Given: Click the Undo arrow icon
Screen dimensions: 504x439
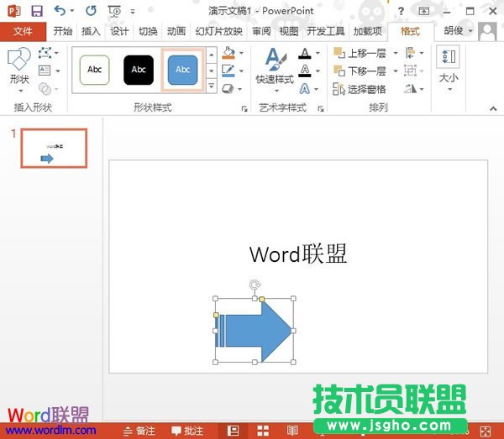Looking at the screenshot, I should tap(59, 11).
